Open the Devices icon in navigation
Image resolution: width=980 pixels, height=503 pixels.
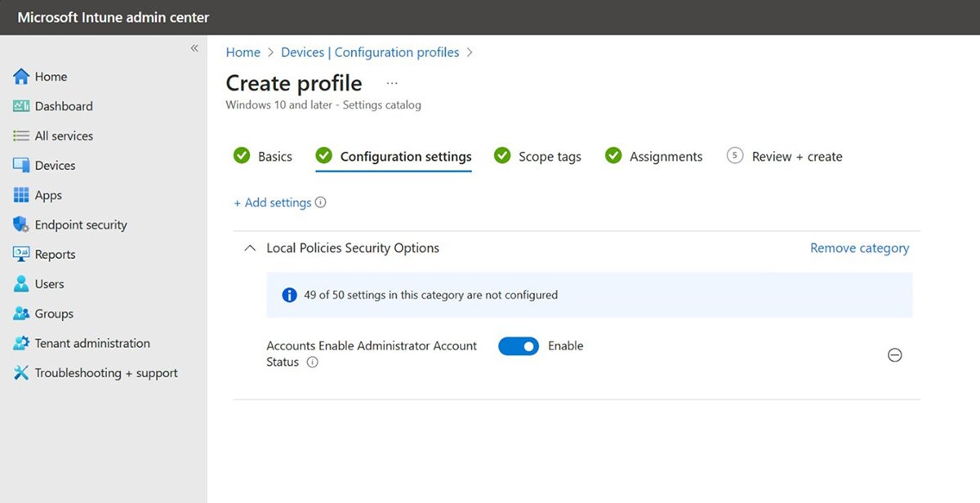tap(21, 166)
